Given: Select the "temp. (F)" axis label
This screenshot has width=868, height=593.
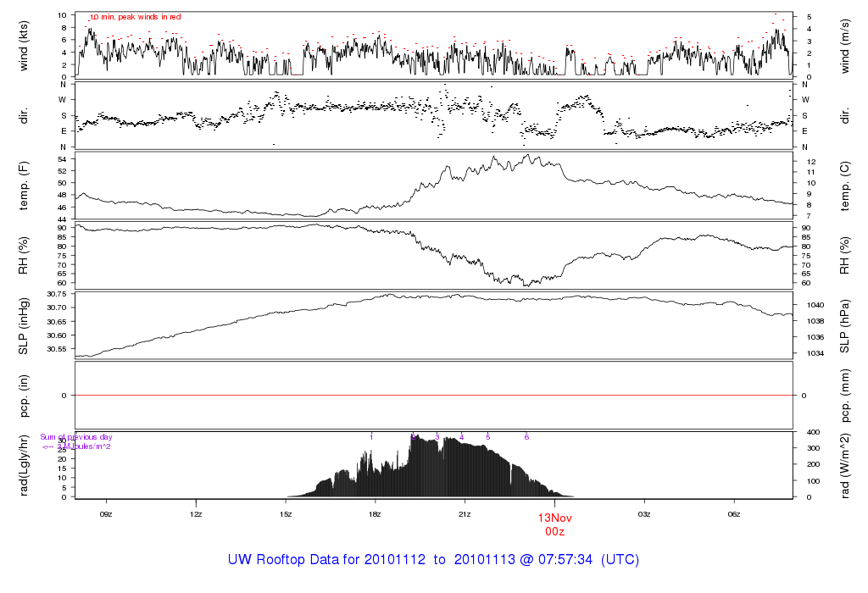Looking at the screenshot, I should pyautogui.click(x=24, y=186).
